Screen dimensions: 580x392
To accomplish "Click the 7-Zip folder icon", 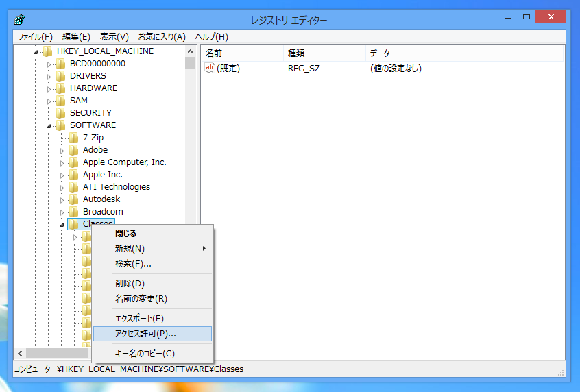I will 73,138.
